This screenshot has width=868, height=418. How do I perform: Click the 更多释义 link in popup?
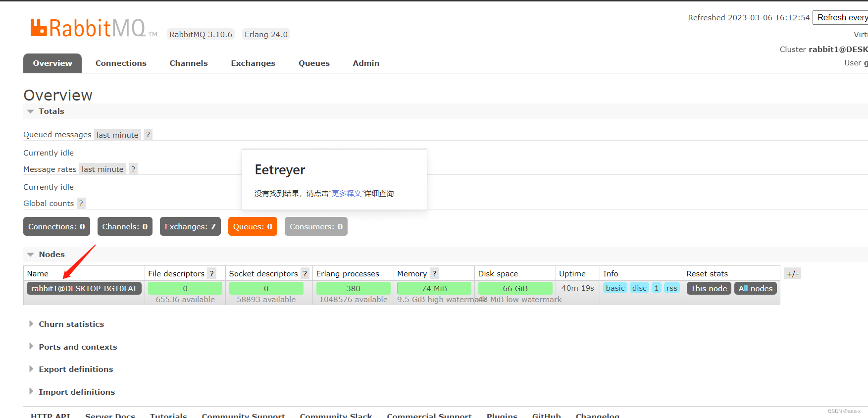[347, 193]
